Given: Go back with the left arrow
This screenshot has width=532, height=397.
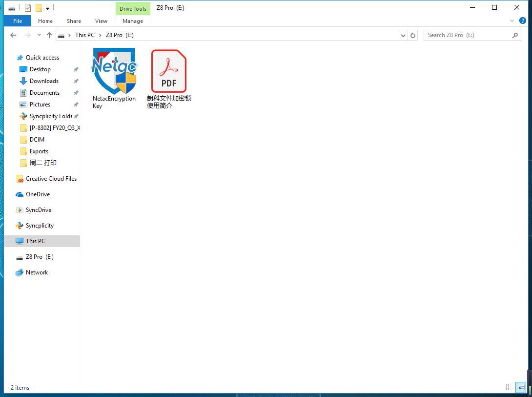Looking at the screenshot, I should point(13,35).
